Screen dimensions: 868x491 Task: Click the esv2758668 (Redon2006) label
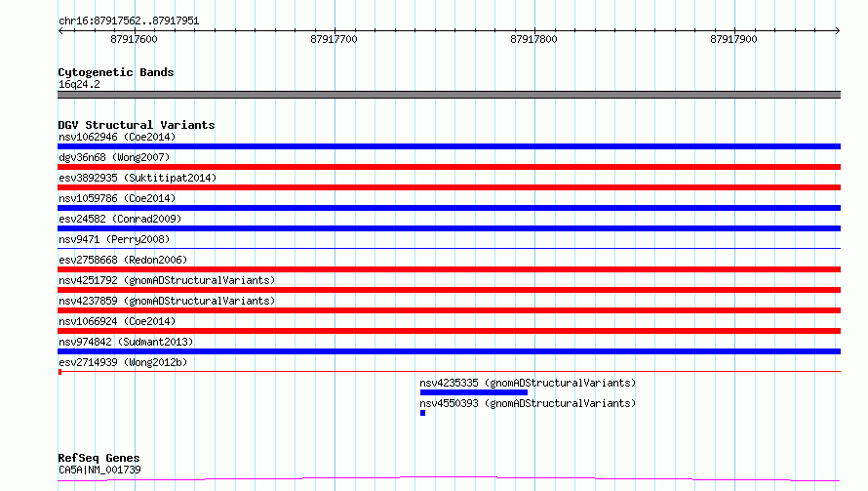123,260
